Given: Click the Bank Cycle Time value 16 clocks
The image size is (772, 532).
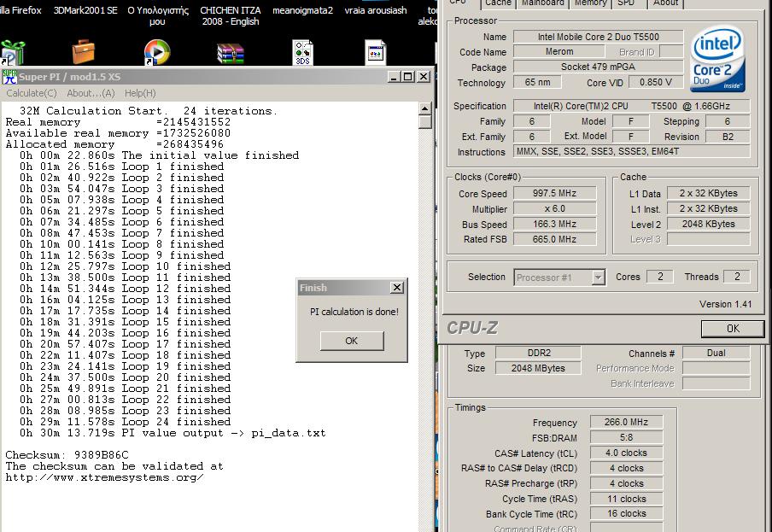Looking at the screenshot, I should pyautogui.click(x=626, y=513).
